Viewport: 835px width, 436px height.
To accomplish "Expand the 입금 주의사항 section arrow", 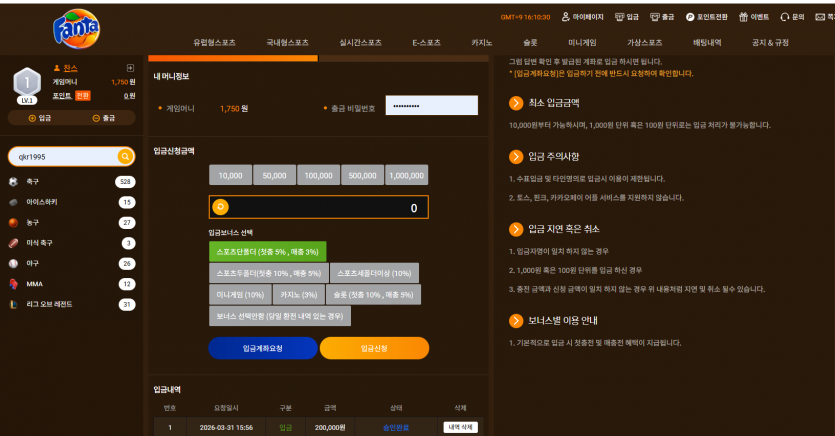I will point(516,157).
